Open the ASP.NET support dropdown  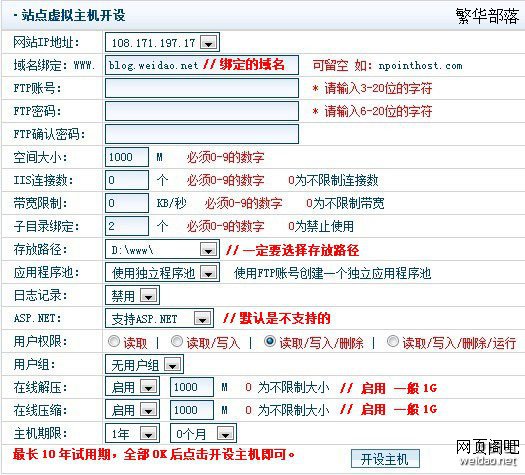click(x=159, y=318)
